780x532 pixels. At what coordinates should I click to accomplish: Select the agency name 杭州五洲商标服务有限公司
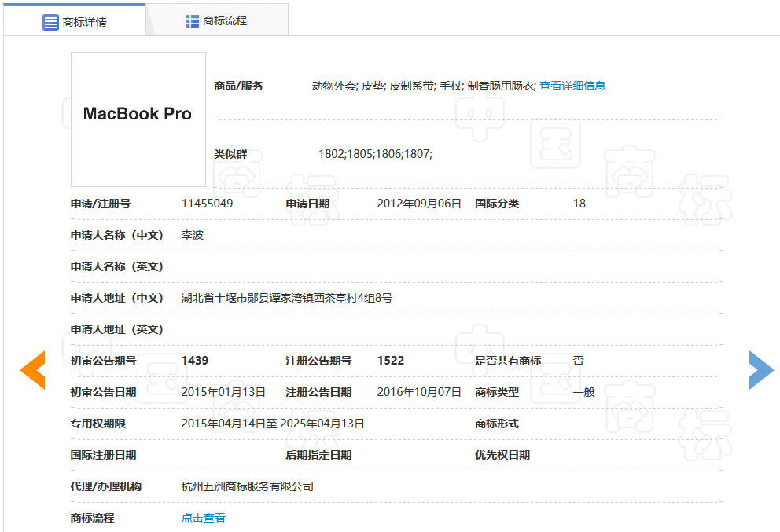pos(248,486)
